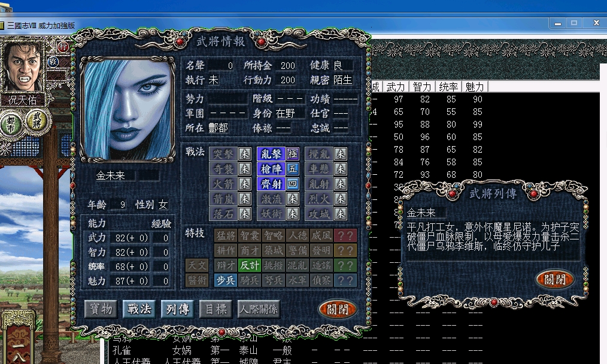Click the 人德 skill tile
The image size is (607, 364).
point(298,235)
